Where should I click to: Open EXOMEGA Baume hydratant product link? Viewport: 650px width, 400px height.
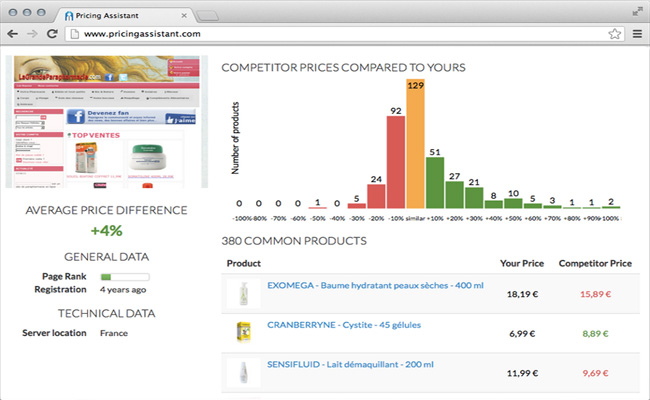(375, 285)
